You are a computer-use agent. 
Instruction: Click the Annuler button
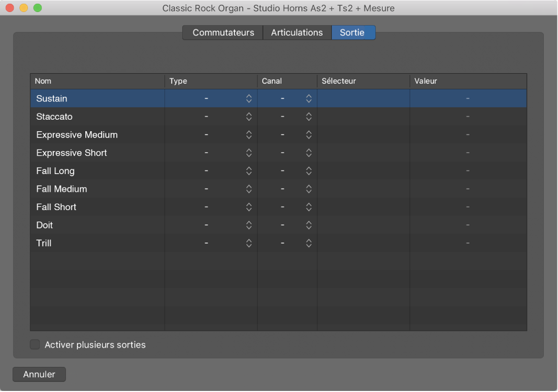[x=39, y=374]
